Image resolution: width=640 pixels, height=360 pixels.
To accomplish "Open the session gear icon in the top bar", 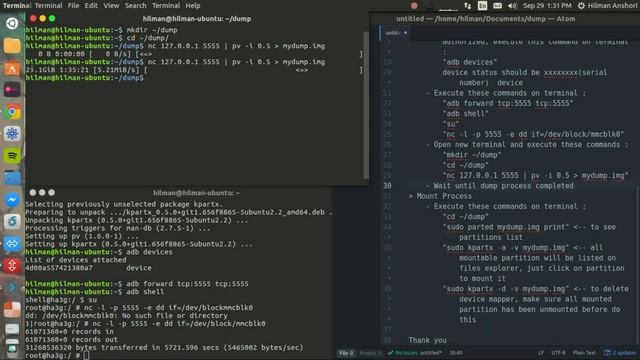I will (581, 6).
